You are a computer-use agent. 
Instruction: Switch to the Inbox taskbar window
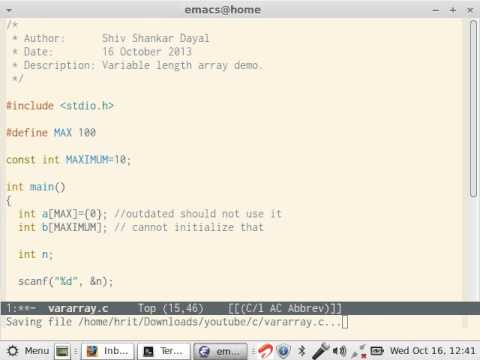(108, 351)
